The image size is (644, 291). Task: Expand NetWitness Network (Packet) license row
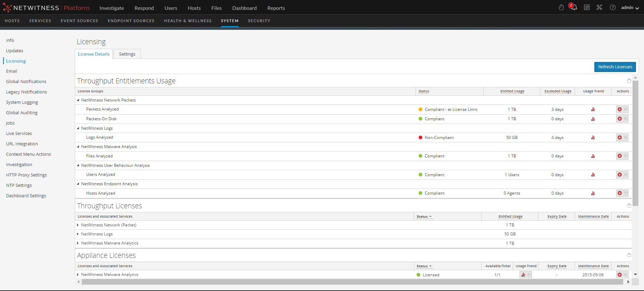[78, 225]
